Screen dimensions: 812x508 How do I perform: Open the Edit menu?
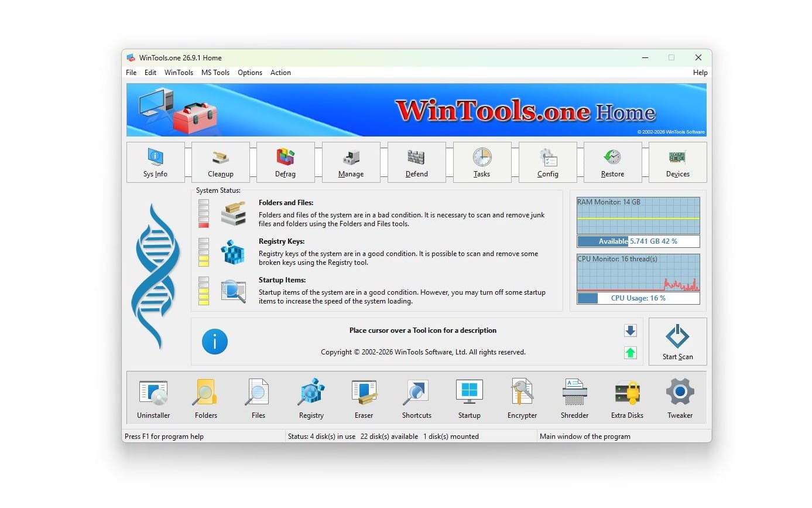[150, 73]
